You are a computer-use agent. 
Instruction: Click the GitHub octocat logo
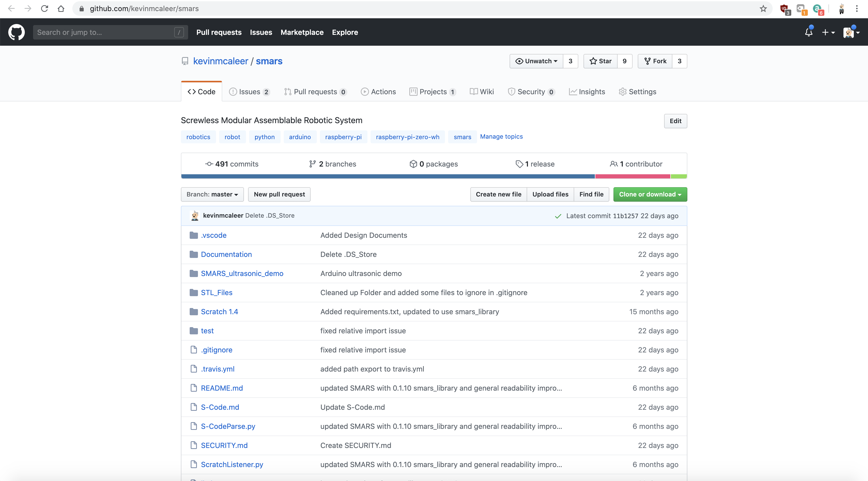click(16, 32)
